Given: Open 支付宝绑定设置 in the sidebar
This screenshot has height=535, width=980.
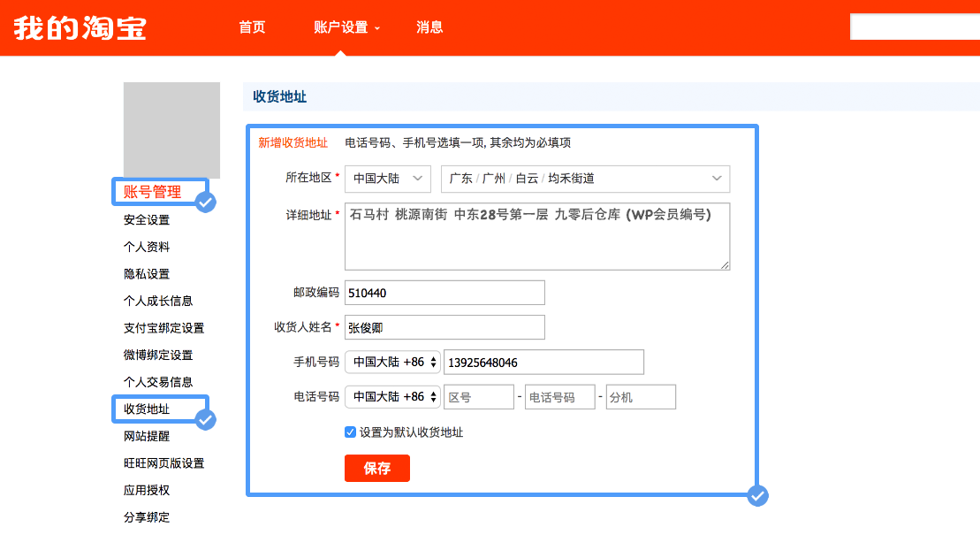Looking at the screenshot, I should (163, 328).
